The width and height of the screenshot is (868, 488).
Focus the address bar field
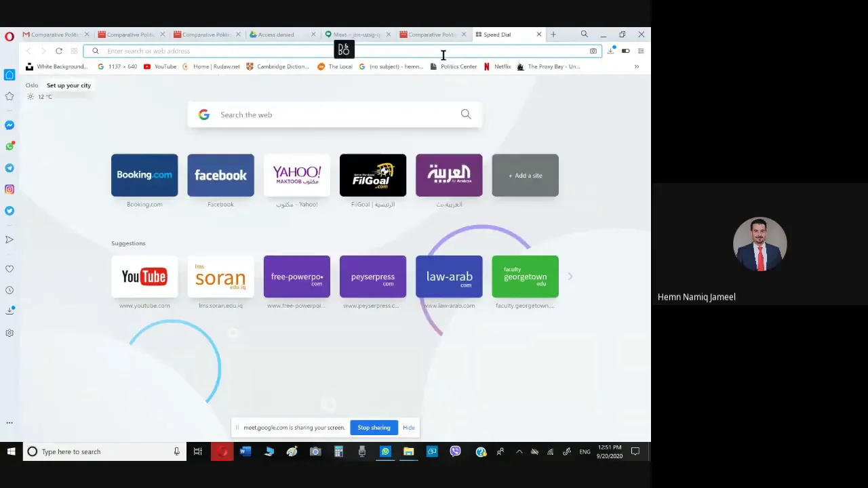(x=342, y=51)
